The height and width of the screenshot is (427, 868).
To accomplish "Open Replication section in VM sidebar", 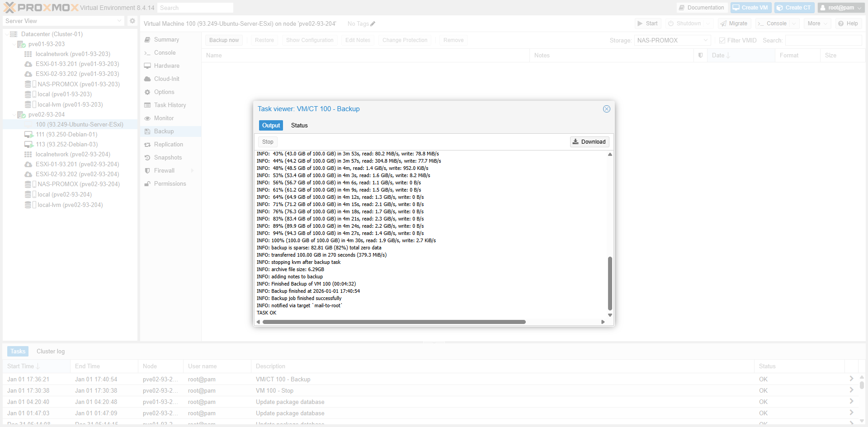I will point(168,145).
